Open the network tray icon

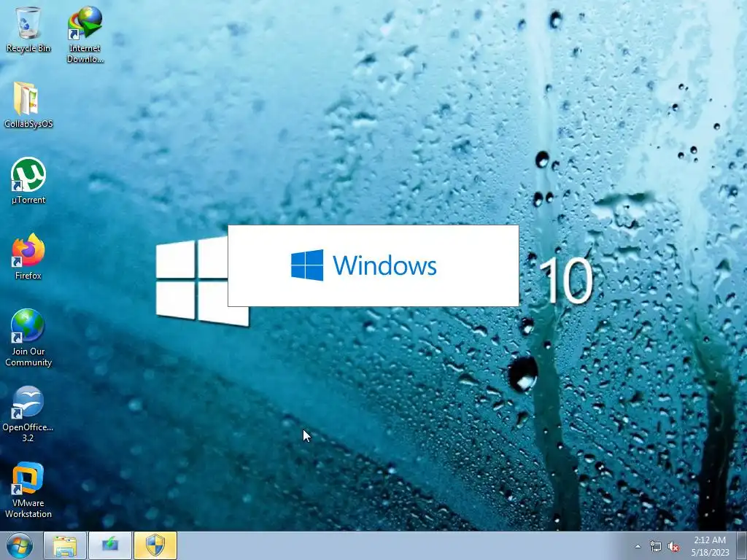coord(656,546)
